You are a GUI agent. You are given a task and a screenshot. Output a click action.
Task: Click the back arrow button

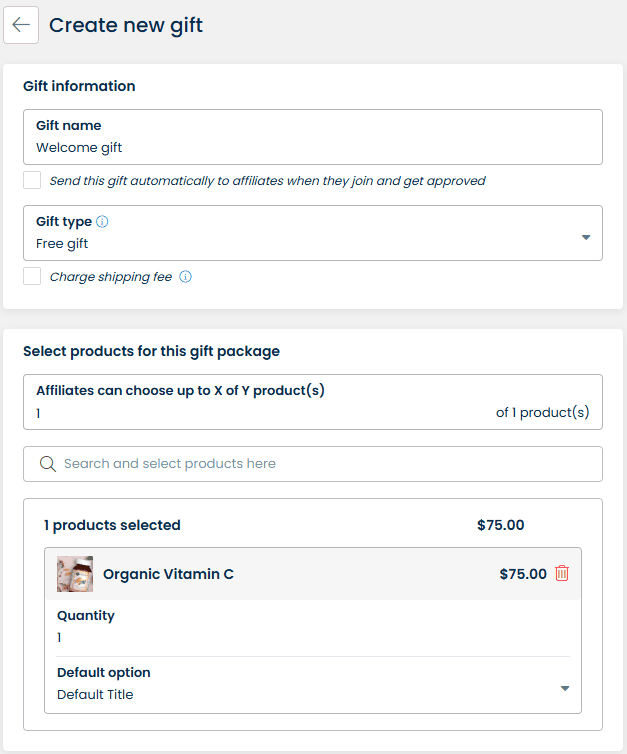pos(21,25)
